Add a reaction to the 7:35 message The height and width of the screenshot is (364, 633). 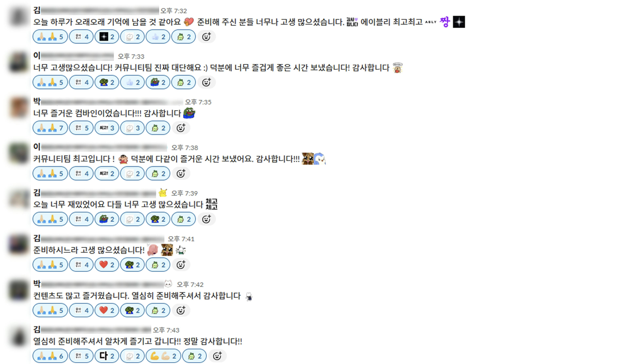coord(181,128)
